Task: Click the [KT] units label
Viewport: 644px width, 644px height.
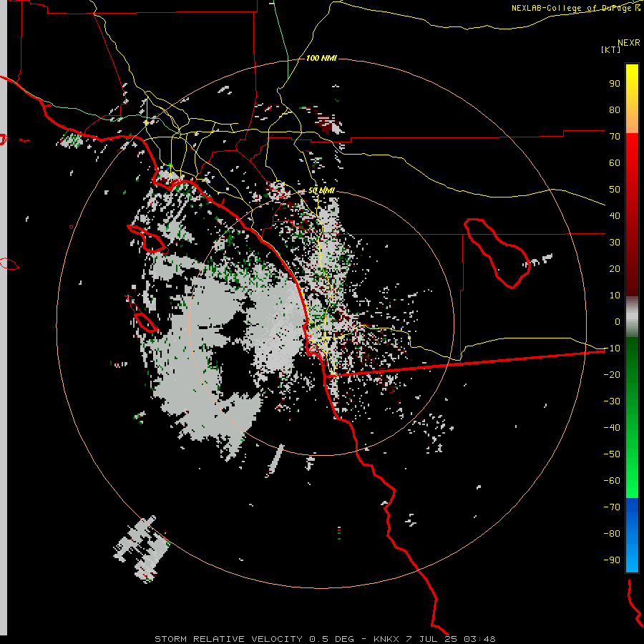Action: coord(611,49)
